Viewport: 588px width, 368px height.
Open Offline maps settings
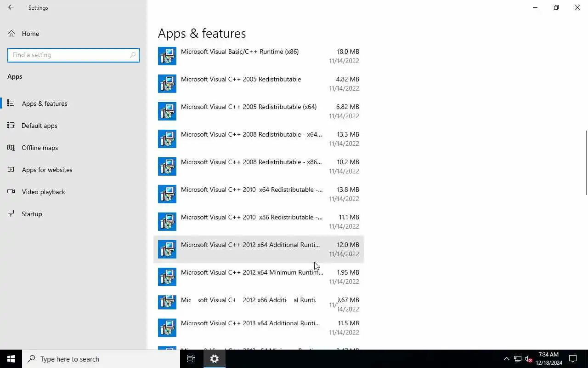73,148
